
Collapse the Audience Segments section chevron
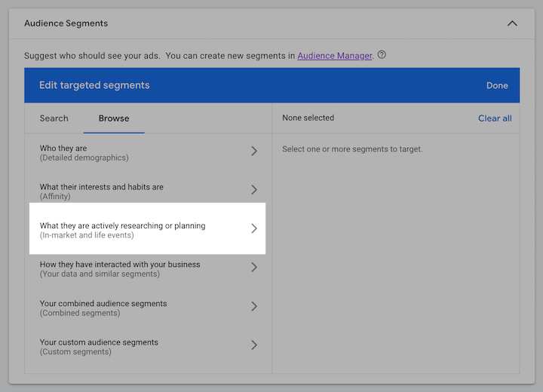coord(512,23)
